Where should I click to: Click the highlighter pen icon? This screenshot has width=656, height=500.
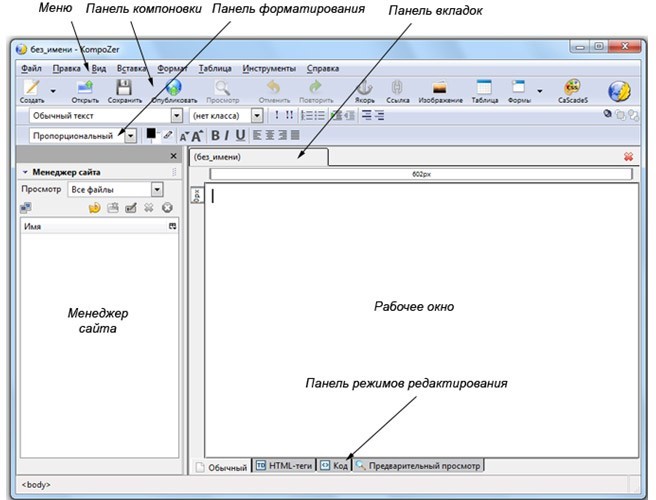tap(167, 135)
